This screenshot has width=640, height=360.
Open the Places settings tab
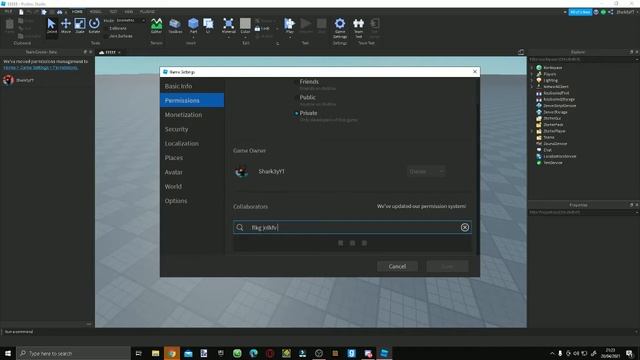(192, 158)
